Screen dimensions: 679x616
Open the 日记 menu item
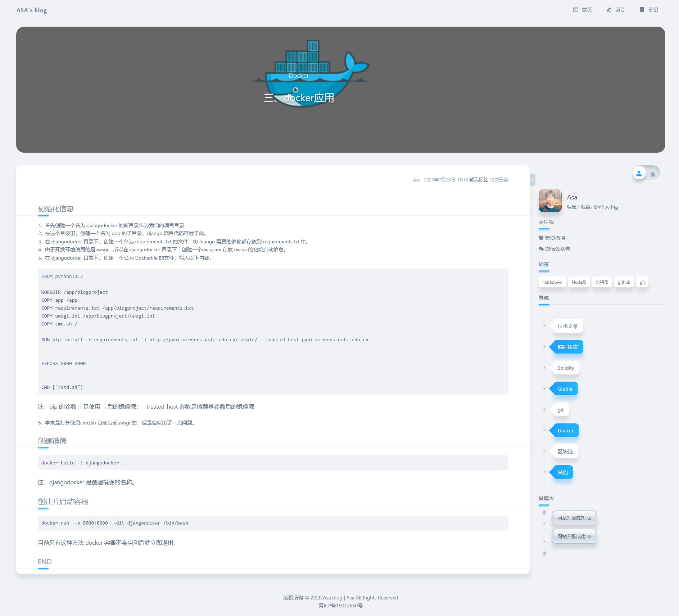pyautogui.click(x=653, y=10)
